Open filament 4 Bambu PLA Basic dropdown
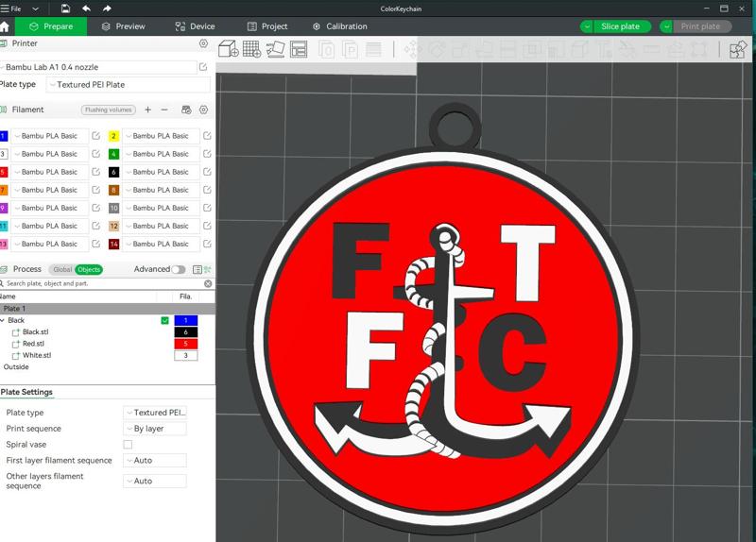This screenshot has width=756, height=542. pos(161,154)
